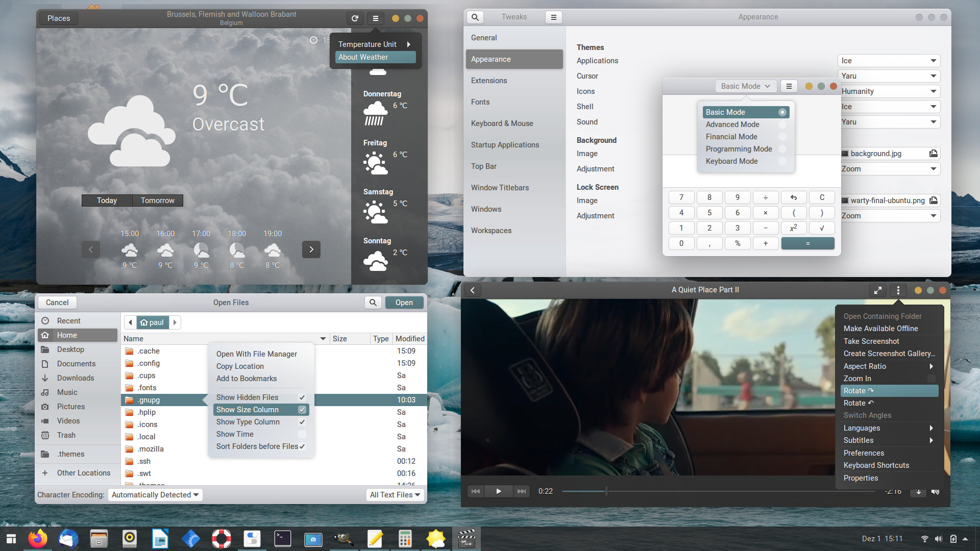Open search in Tweaks window
The width and height of the screenshot is (980, 551).
475,17
